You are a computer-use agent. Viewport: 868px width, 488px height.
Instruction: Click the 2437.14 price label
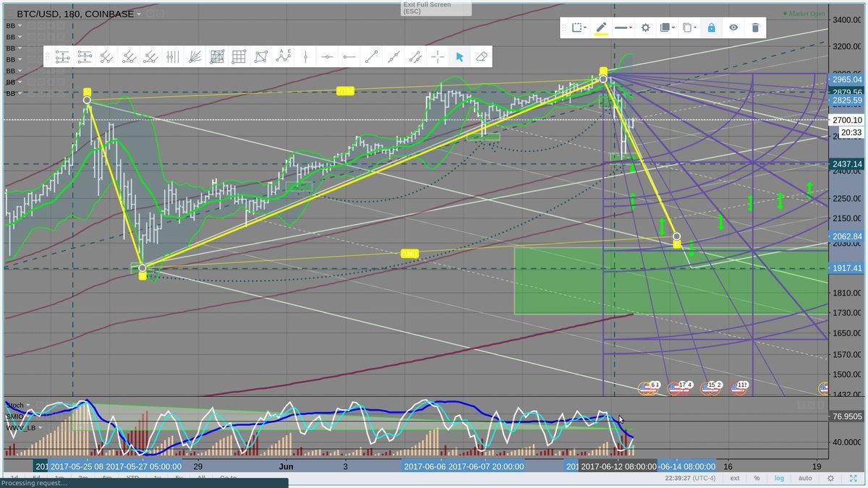(x=847, y=164)
